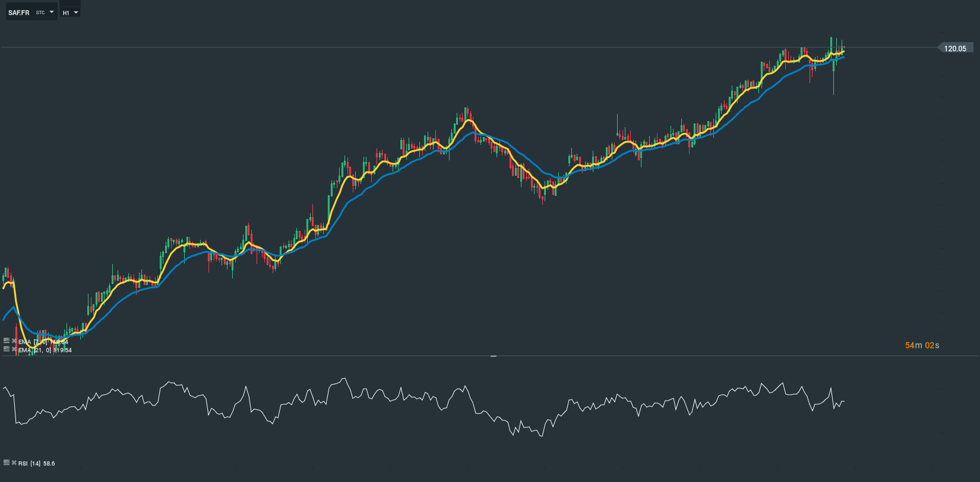Image resolution: width=980 pixels, height=482 pixels.
Task: Remove the RSI [14] indicator
Action: click(x=14, y=462)
